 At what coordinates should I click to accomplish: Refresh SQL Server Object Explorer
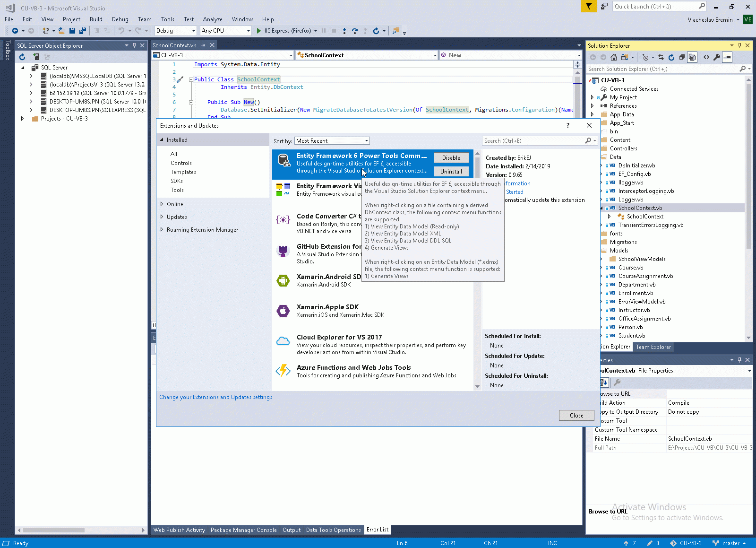[22, 57]
